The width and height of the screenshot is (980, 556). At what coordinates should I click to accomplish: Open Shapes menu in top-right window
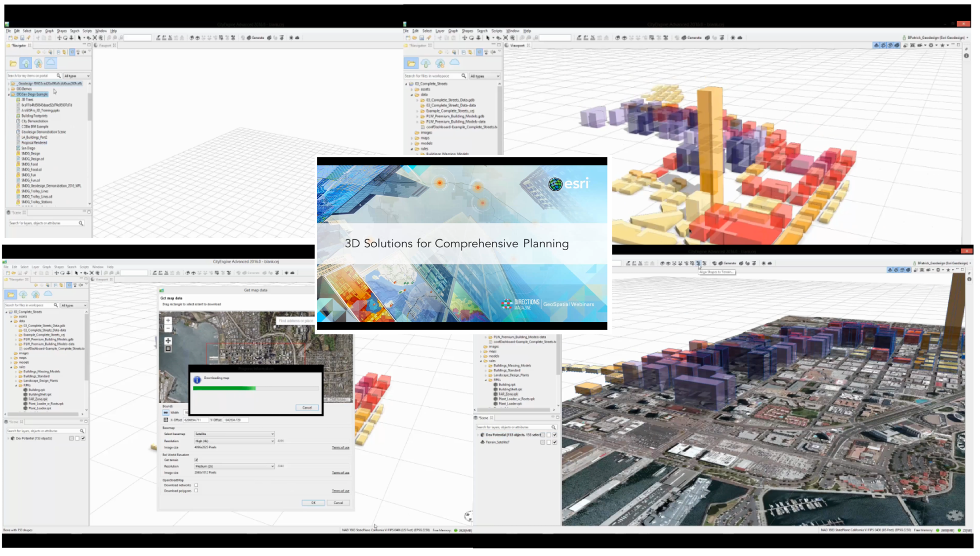(x=467, y=31)
